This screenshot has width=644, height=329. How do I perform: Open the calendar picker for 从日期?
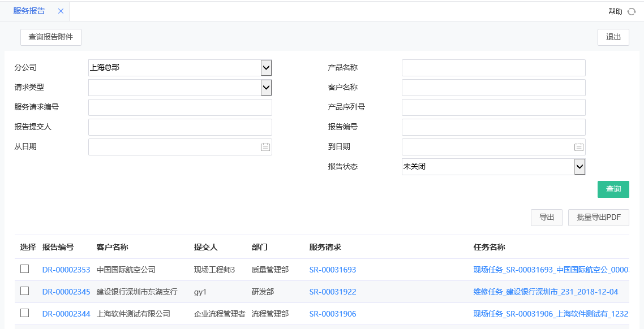point(265,146)
